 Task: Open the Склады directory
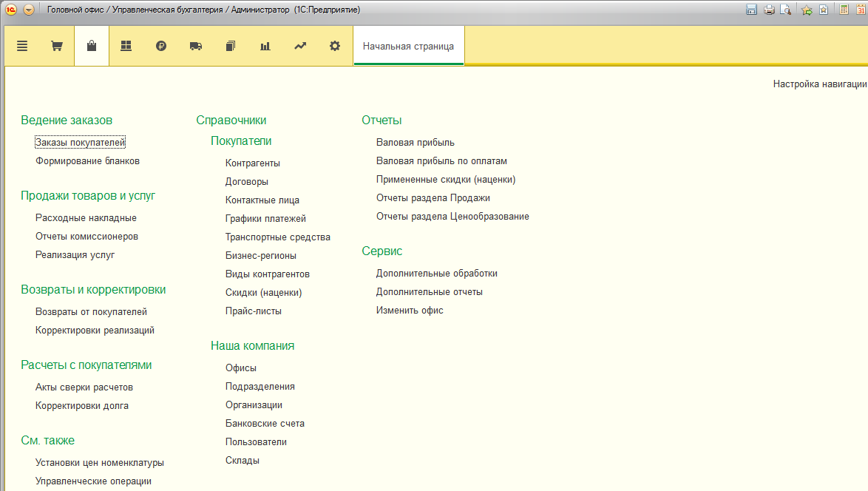click(243, 461)
